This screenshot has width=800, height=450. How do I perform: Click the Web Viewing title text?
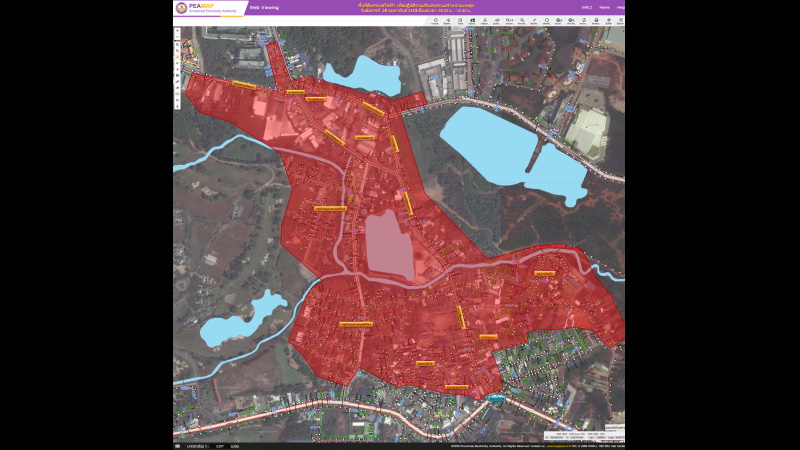pyautogui.click(x=264, y=8)
